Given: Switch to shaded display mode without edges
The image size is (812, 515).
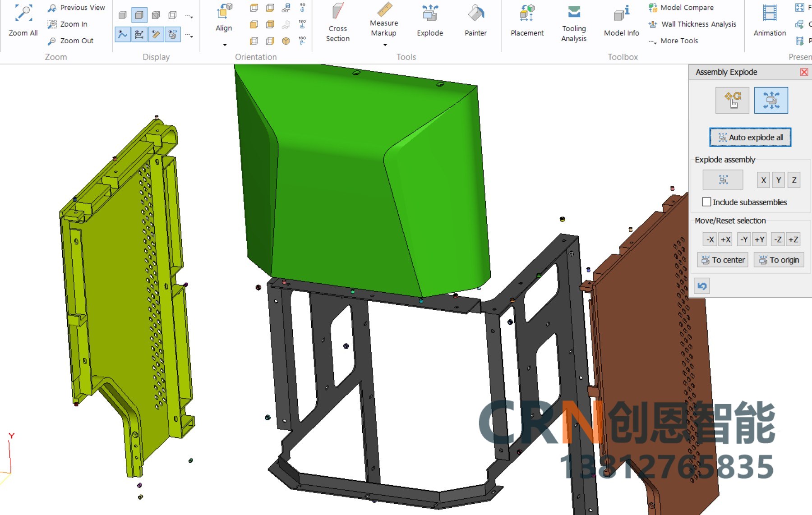Looking at the screenshot, I should click(122, 15).
